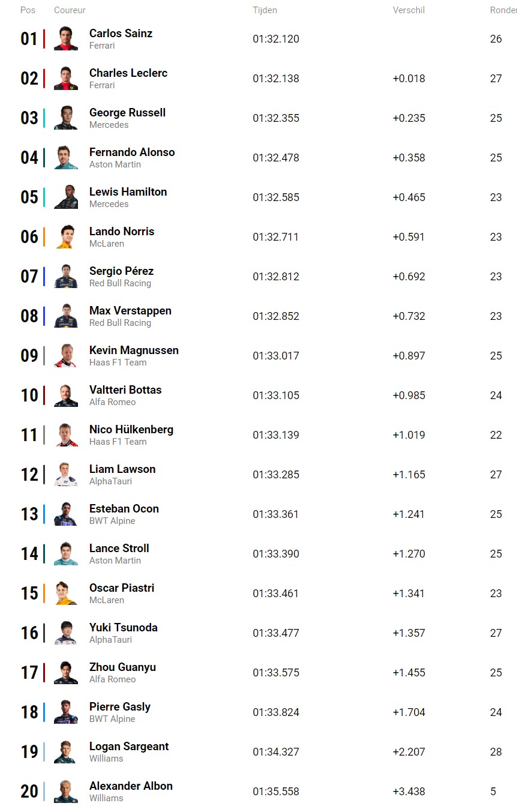Select the Verschil column header
Screen dimensions: 517x812
(409, 10)
